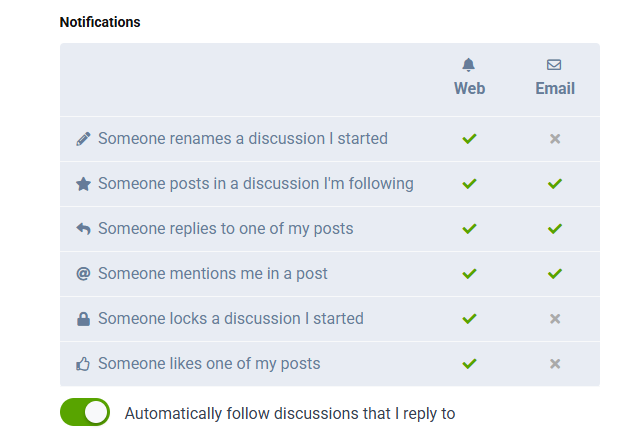Toggle off automatically follow discussions switch
This screenshot has height=443, width=632.
(85, 412)
